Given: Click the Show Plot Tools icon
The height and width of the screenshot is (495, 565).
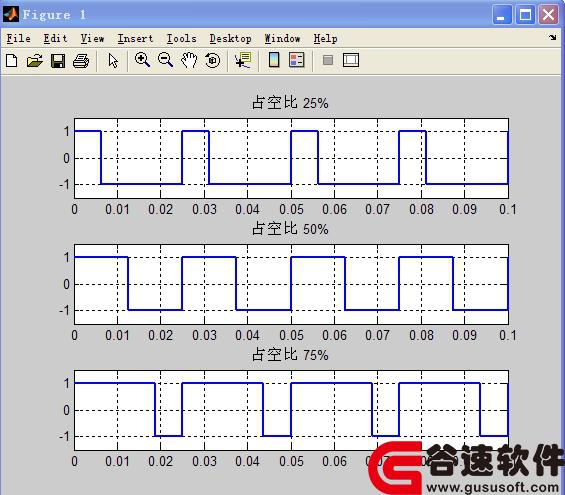Looking at the screenshot, I should [351, 60].
